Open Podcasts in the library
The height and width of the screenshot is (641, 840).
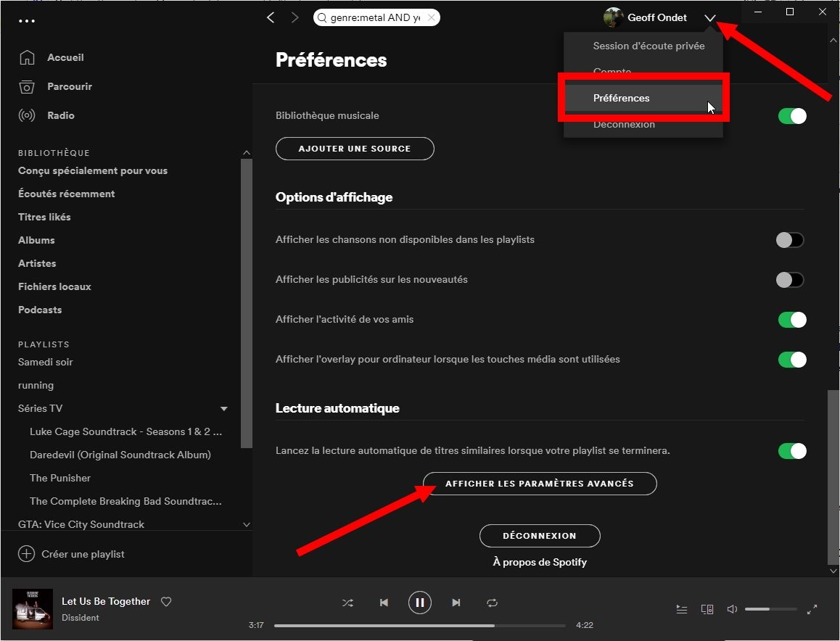[x=40, y=310]
